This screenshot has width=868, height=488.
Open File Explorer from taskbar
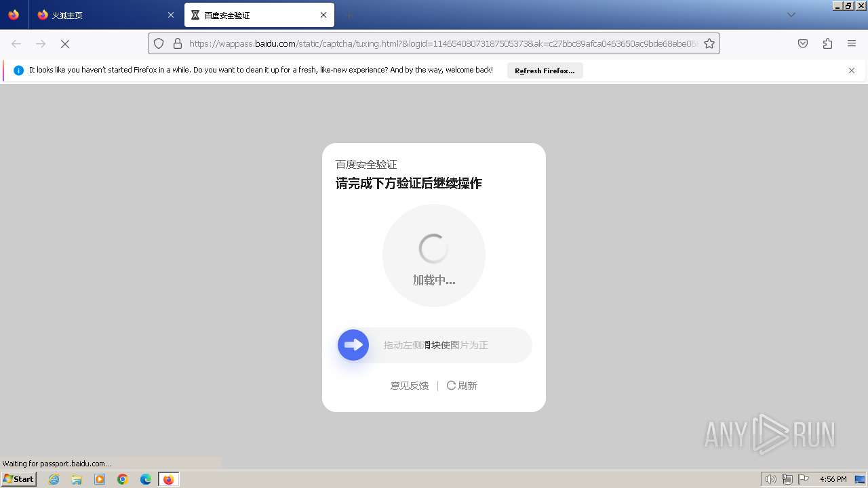(x=77, y=479)
